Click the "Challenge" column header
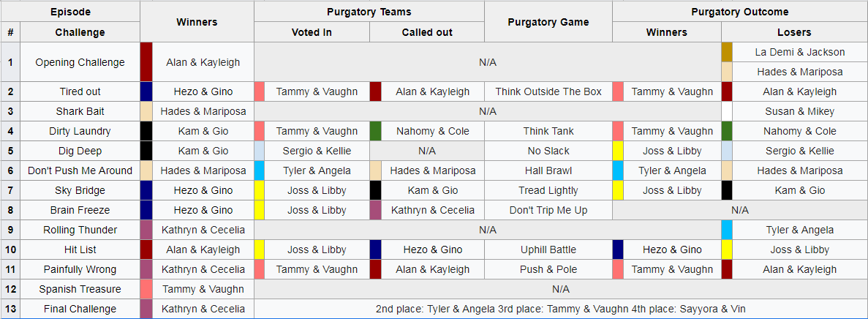Viewport: 868px width, 319px height. 80,32
